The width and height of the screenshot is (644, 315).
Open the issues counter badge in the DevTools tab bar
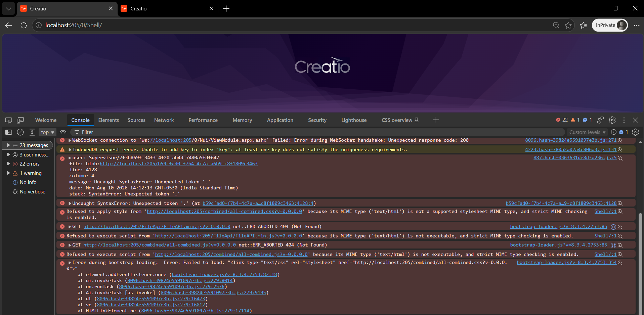587,120
